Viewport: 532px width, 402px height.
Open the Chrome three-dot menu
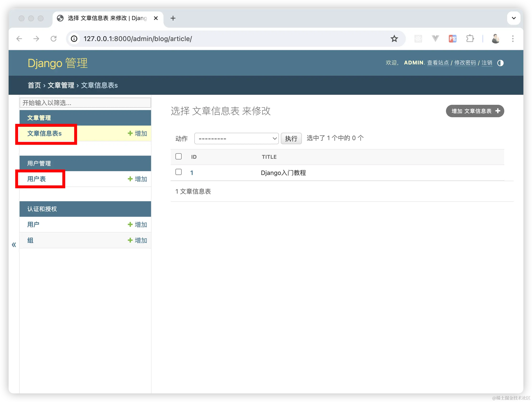[513, 39]
